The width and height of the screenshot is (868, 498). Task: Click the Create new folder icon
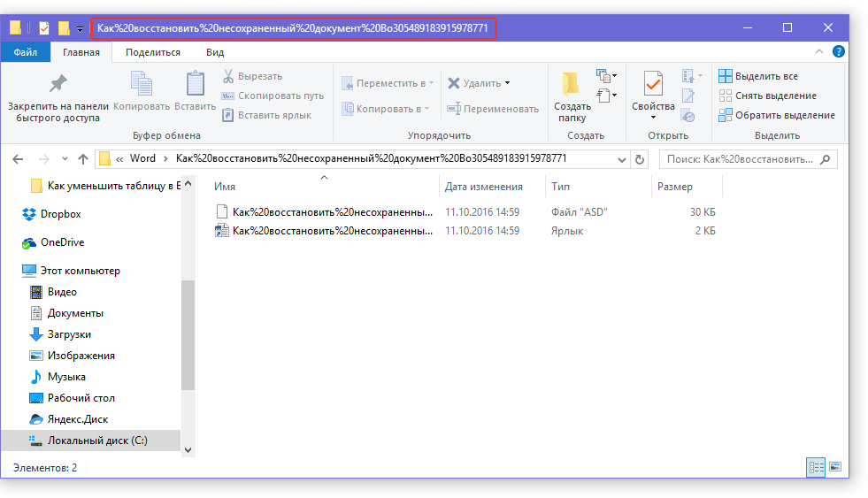(x=572, y=84)
